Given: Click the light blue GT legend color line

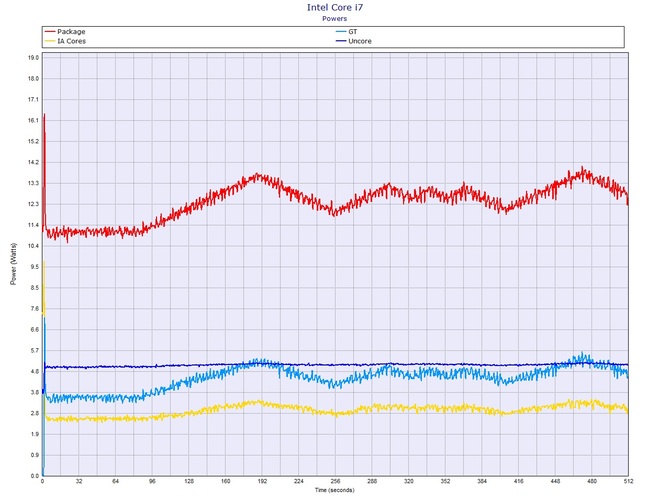Looking at the screenshot, I should [341, 32].
